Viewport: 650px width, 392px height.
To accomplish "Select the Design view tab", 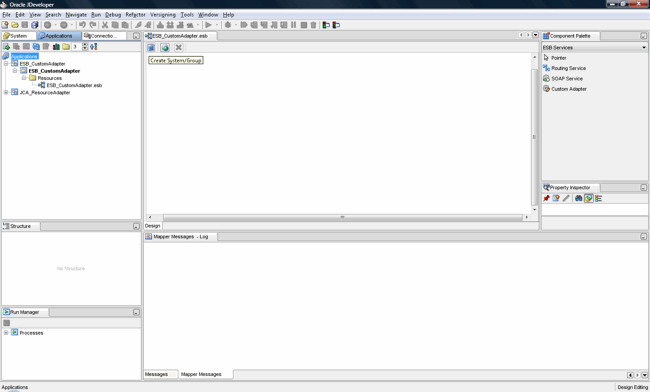I will click(x=153, y=226).
